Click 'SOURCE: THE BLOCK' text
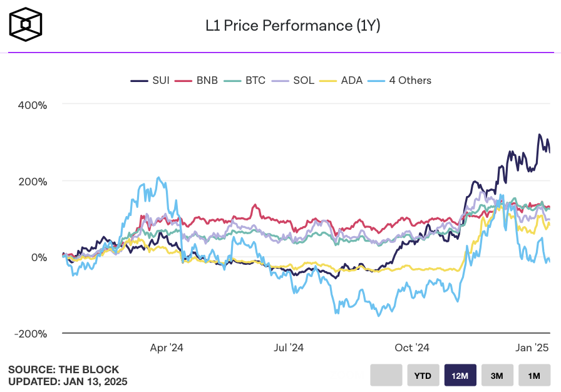The height and width of the screenshot is (392, 561). [63, 369]
